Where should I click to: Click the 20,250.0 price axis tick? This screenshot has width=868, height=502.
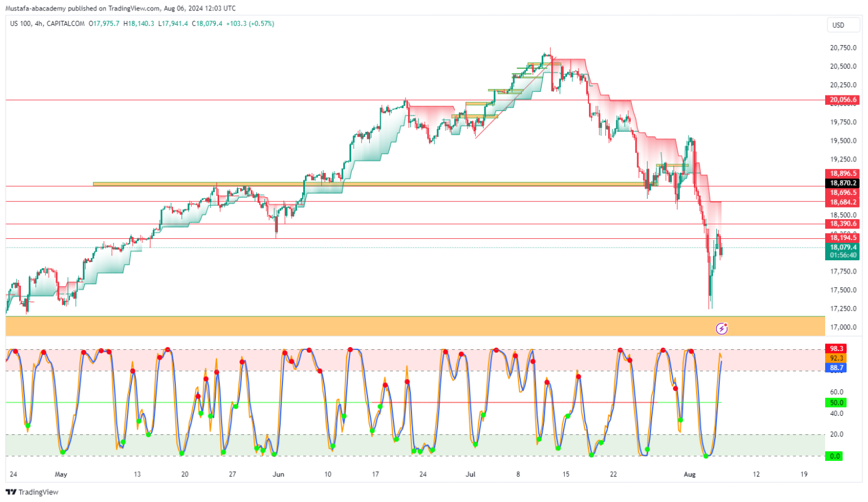(x=843, y=85)
